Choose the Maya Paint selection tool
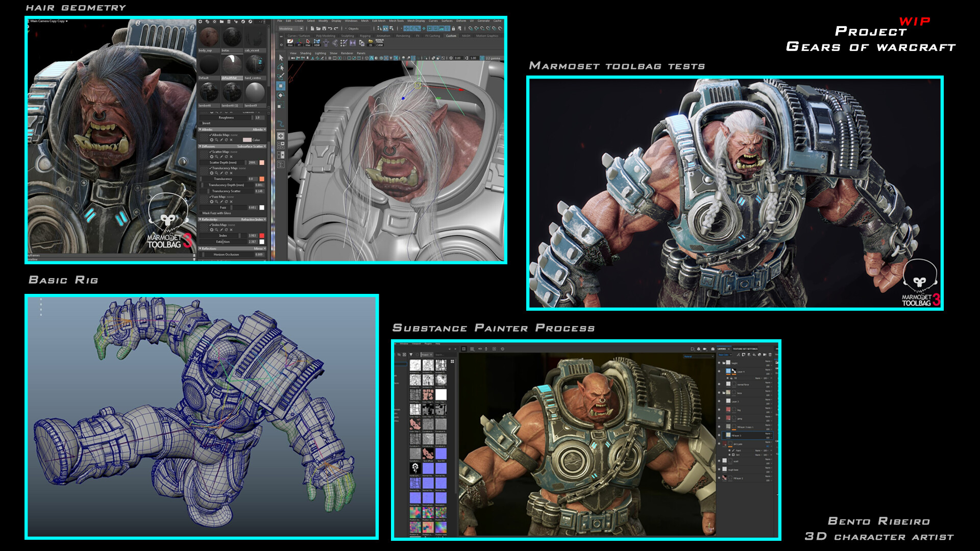This screenshot has width=980, height=551. [x=281, y=77]
